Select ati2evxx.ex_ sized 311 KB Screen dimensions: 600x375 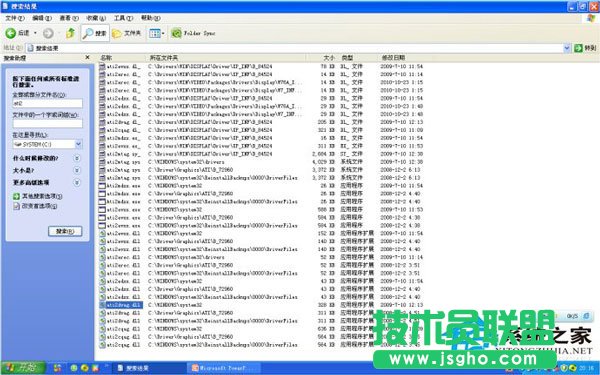[x=124, y=146]
